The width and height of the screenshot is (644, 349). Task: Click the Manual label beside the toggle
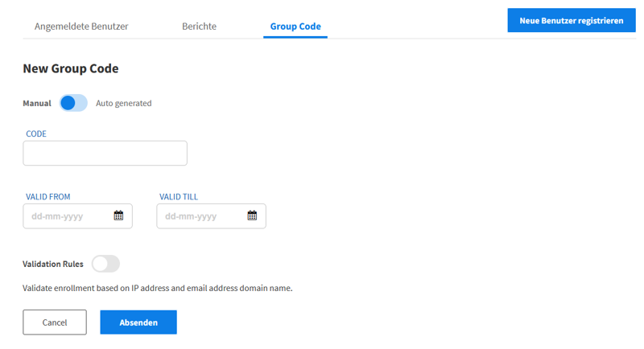(x=37, y=104)
